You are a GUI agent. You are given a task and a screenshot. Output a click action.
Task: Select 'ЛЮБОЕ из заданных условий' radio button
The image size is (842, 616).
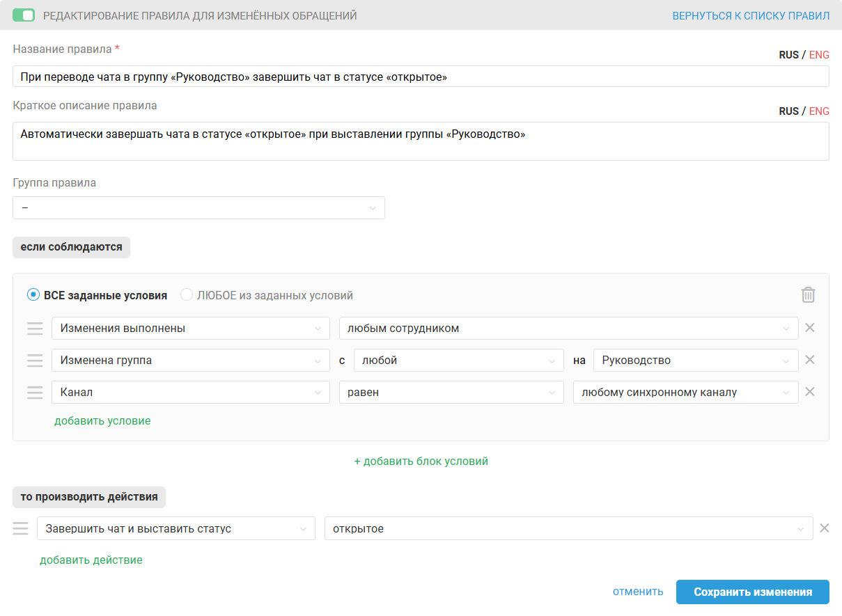(186, 295)
